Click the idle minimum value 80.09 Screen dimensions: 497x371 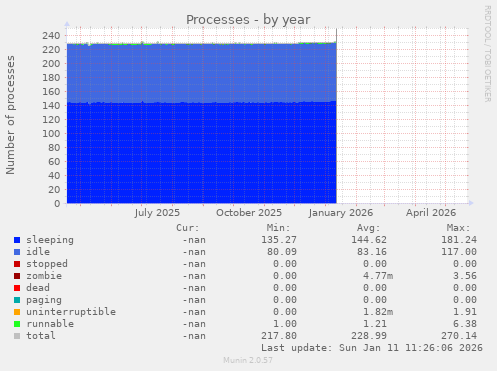(x=282, y=252)
